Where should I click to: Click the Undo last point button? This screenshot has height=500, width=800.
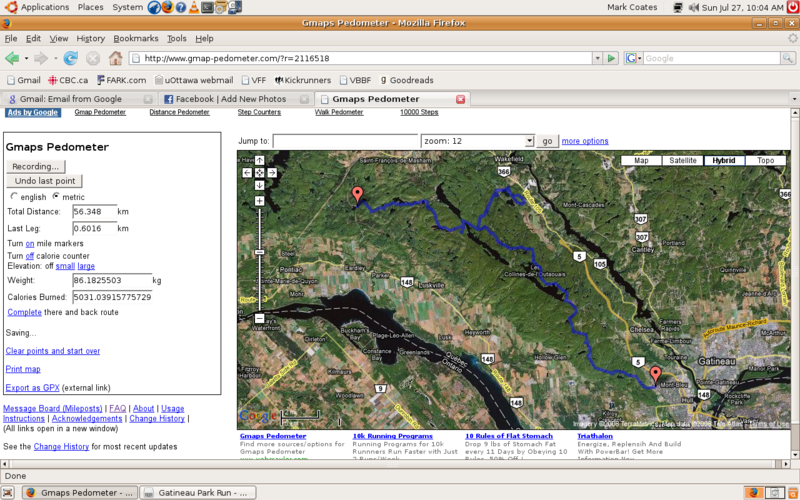pyautogui.click(x=43, y=181)
